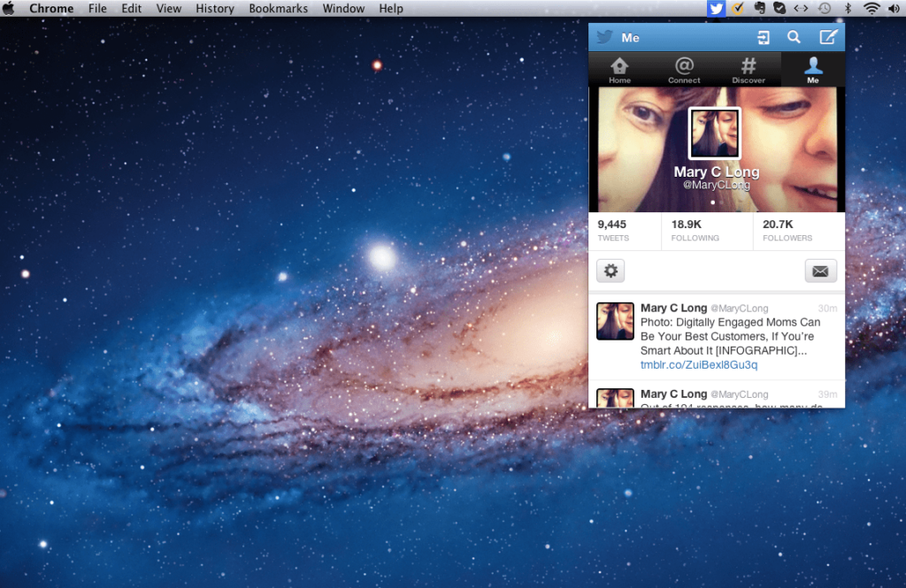Click the @MaryCLong handle in the banner
Viewport: 906px width, 588px height.
(717, 186)
